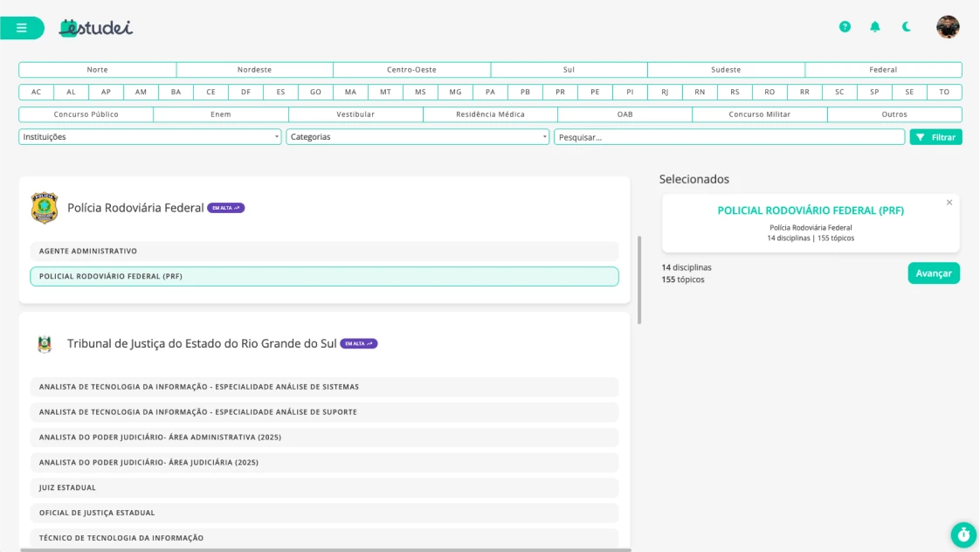The height and width of the screenshot is (552, 980).
Task: Filter by Centro-Oeste region
Action: point(412,69)
